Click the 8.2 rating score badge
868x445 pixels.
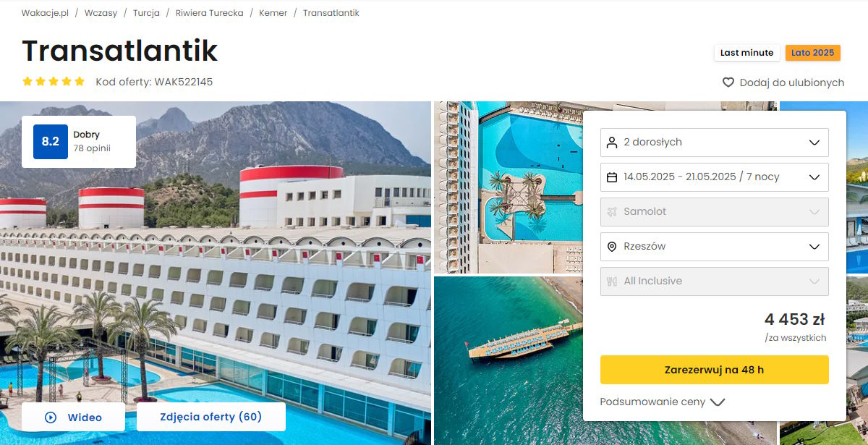tap(51, 142)
